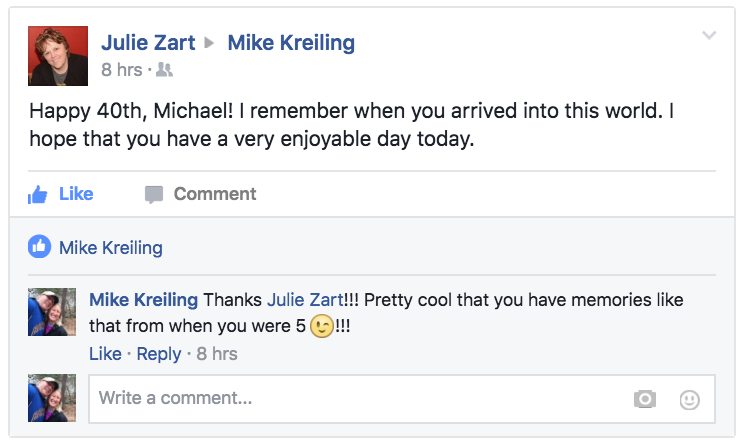The height and width of the screenshot is (442, 744).
Task: Click the thumbs-up Like icon under post
Action: 38,195
